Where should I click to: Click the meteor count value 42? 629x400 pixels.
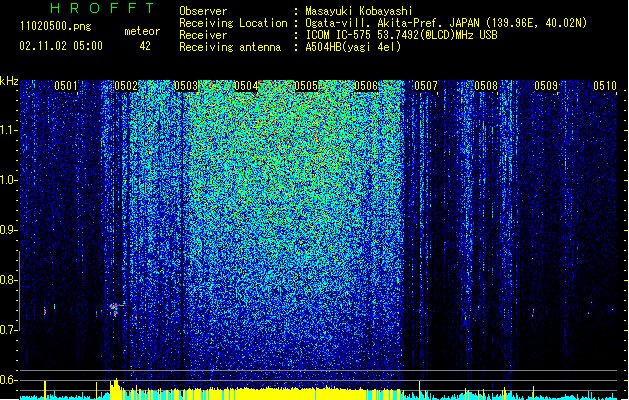145,46
